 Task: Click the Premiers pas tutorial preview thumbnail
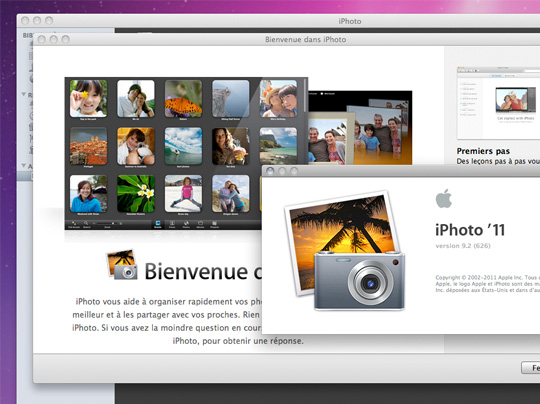498,103
